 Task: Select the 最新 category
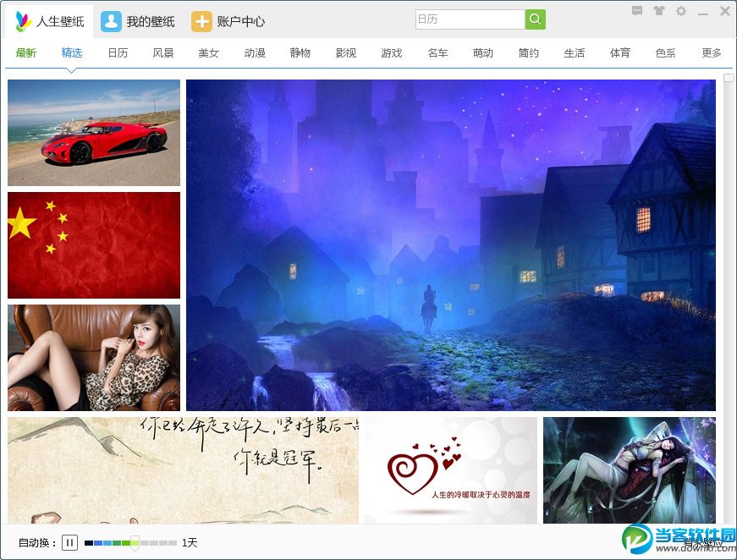[x=26, y=53]
